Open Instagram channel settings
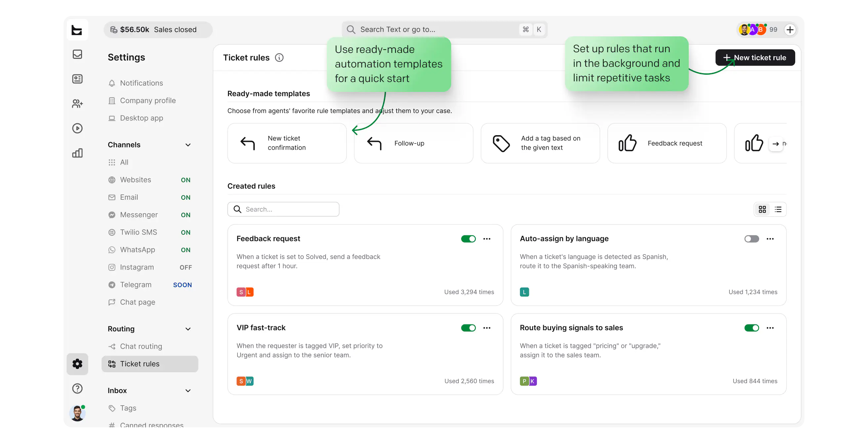The height and width of the screenshot is (443, 868). pyautogui.click(x=150, y=267)
